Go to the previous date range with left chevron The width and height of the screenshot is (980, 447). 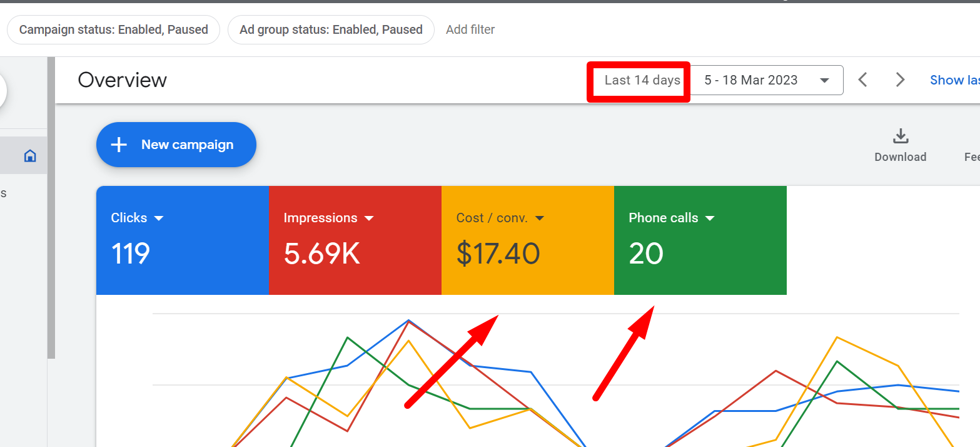863,80
